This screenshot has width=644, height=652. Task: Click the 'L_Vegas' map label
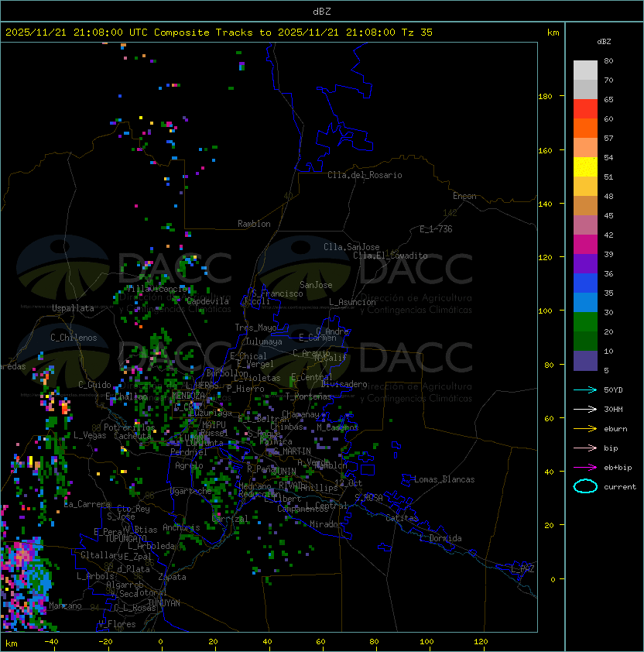coord(90,435)
